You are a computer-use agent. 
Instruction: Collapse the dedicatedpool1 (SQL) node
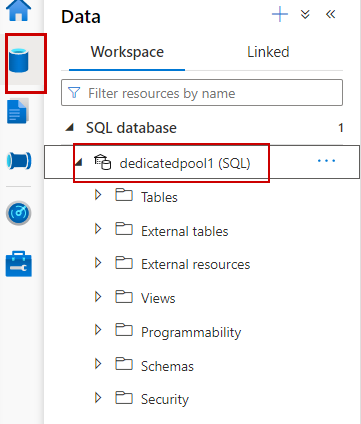[x=79, y=162]
